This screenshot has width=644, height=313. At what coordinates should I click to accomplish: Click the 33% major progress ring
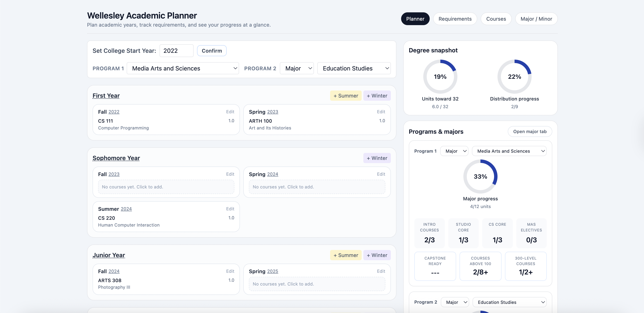480,177
